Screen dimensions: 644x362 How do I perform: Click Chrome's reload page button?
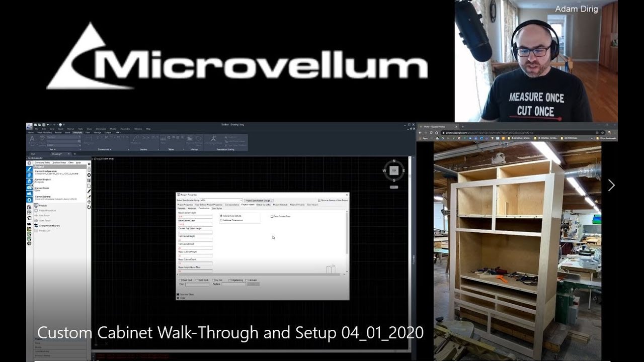click(x=431, y=133)
